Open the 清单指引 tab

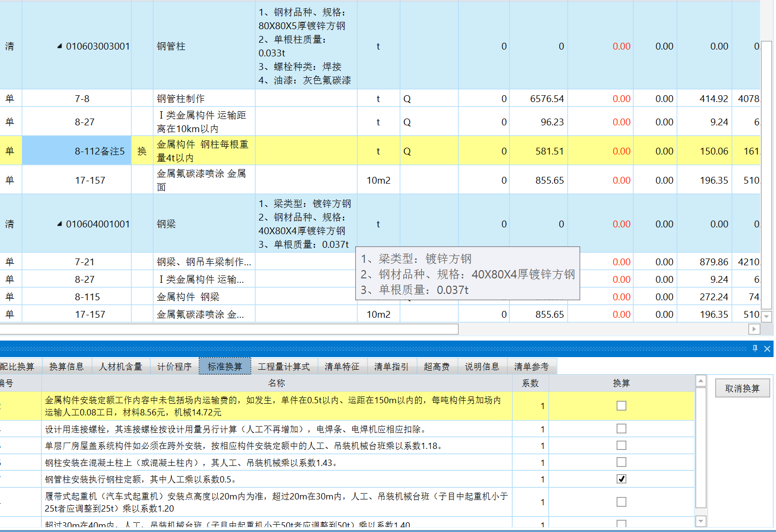(392, 366)
